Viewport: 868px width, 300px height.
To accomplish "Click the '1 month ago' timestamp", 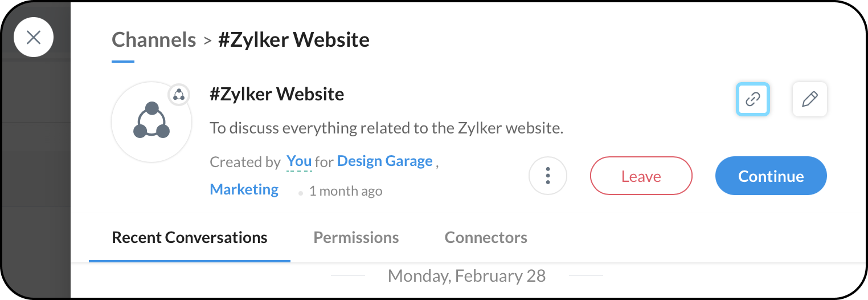I will (x=345, y=192).
